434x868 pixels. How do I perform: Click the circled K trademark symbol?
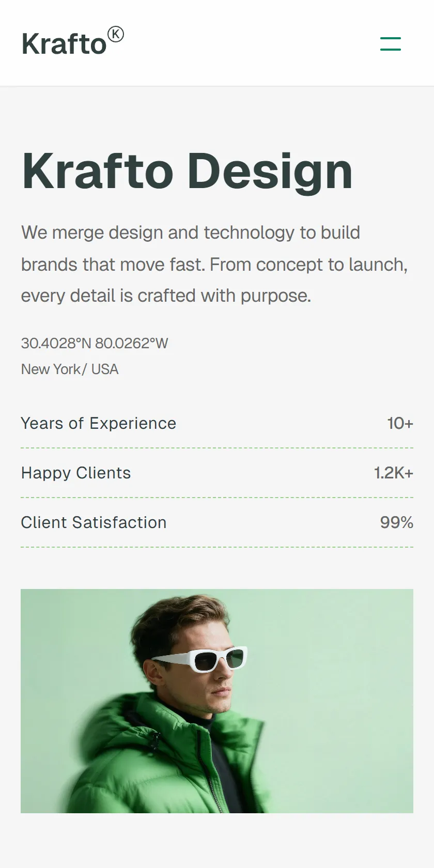pyautogui.click(x=116, y=35)
